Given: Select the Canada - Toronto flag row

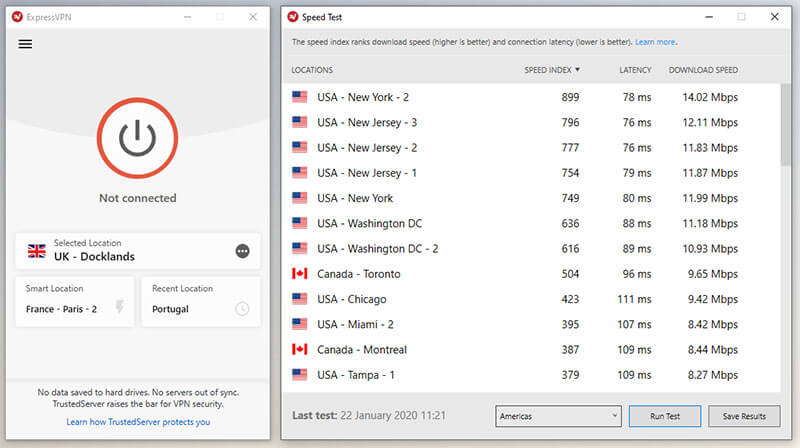Looking at the screenshot, I should click(531, 274).
